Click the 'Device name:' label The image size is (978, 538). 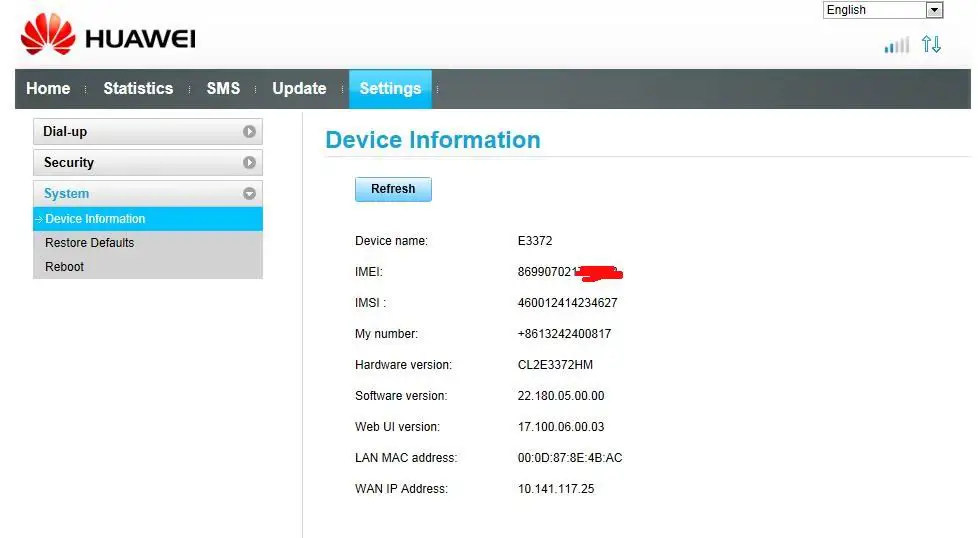[x=391, y=241]
